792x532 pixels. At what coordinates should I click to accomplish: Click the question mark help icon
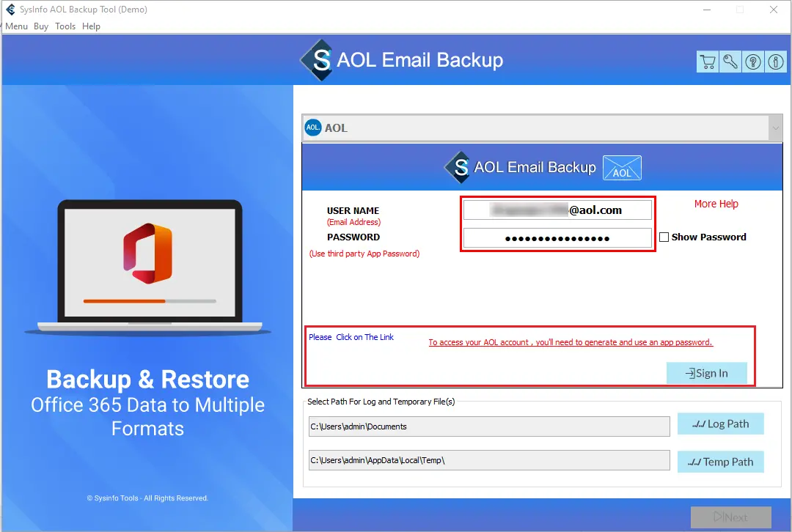coord(753,62)
